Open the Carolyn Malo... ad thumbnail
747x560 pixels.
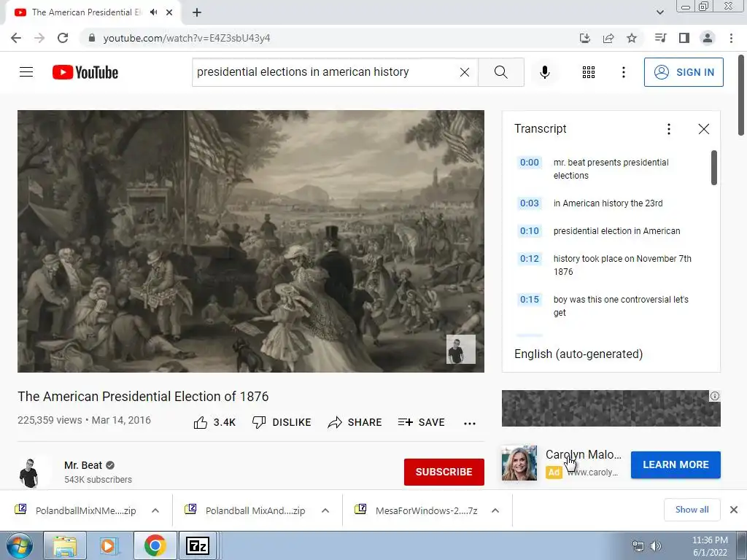(519, 463)
